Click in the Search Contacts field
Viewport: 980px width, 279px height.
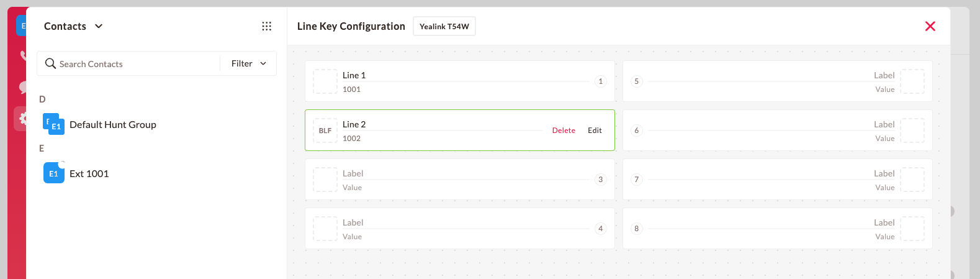(138, 64)
